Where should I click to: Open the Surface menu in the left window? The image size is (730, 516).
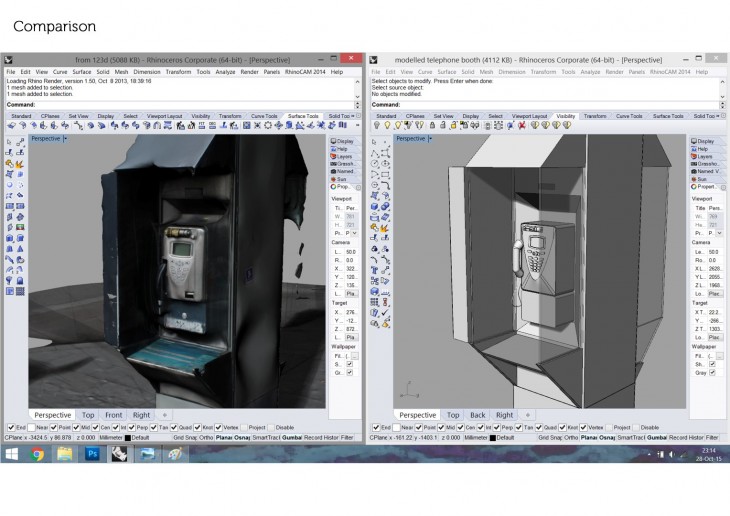click(x=81, y=72)
